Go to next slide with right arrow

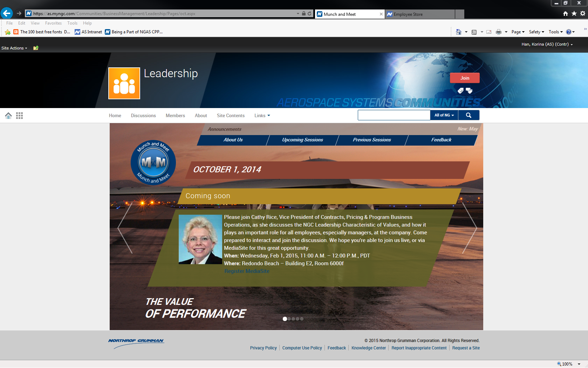[x=470, y=228]
